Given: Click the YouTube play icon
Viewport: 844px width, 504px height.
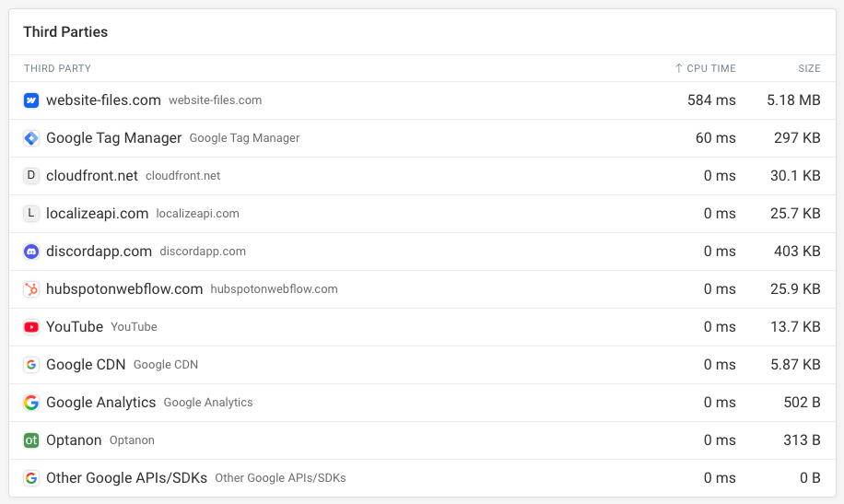Looking at the screenshot, I should pos(31,327).
